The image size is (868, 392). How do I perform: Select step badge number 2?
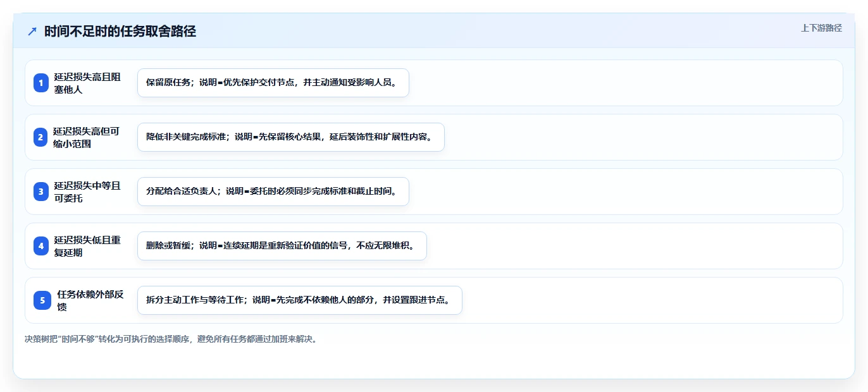40,137
